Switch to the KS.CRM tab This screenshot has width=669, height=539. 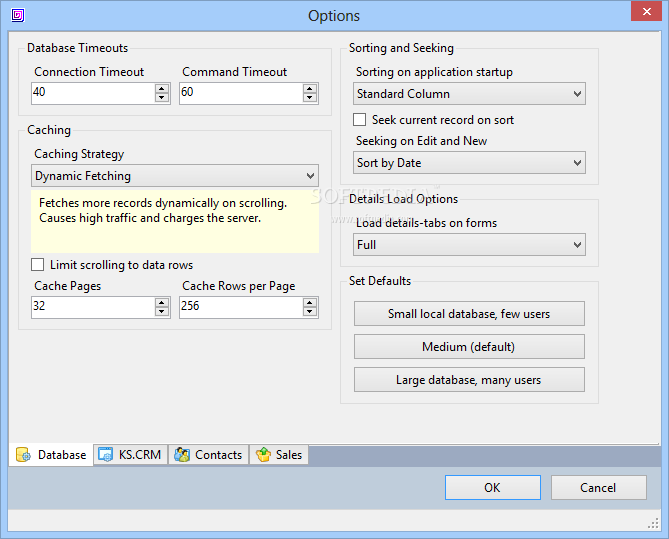pos(130,455)
